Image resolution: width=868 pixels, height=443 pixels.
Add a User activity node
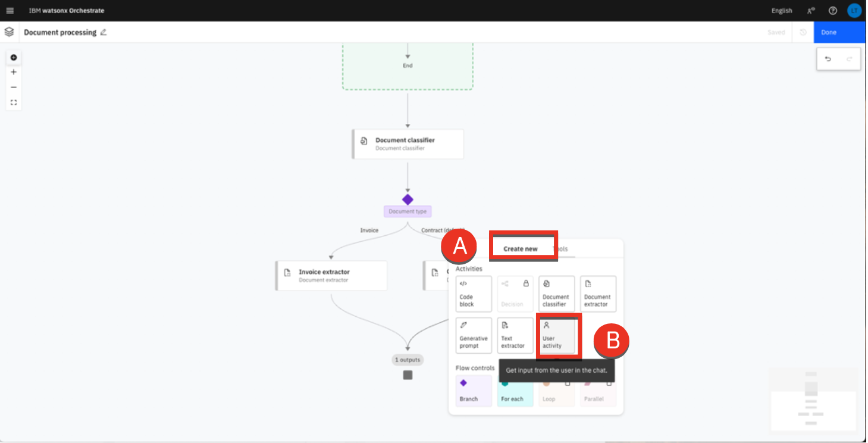tap(557, 336)
